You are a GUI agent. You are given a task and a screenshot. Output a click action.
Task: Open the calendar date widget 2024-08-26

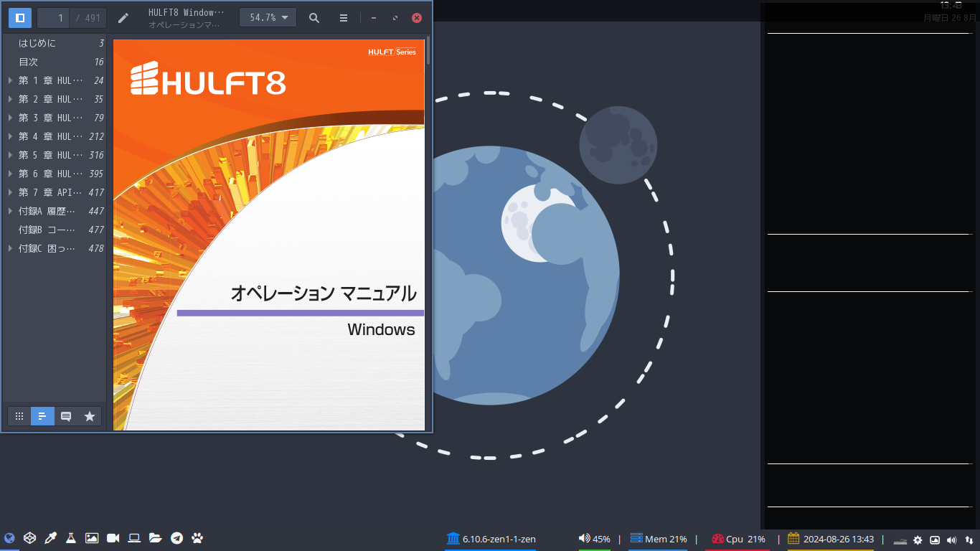tap(831, 539)
